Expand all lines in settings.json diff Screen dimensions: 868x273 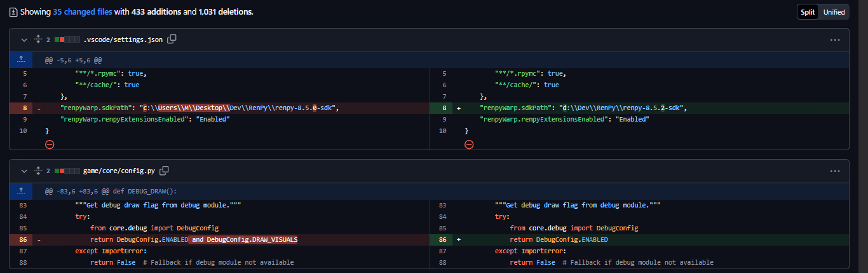pos(37,39)
